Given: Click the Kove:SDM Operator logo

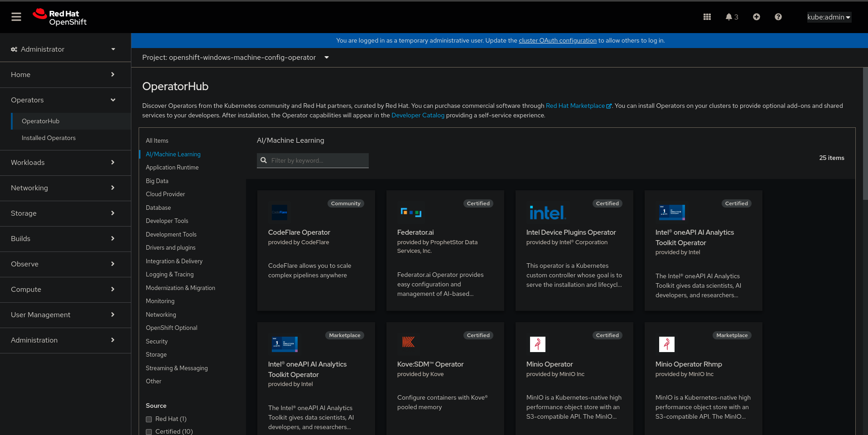Looking at the screenshot, I should 408,342.
